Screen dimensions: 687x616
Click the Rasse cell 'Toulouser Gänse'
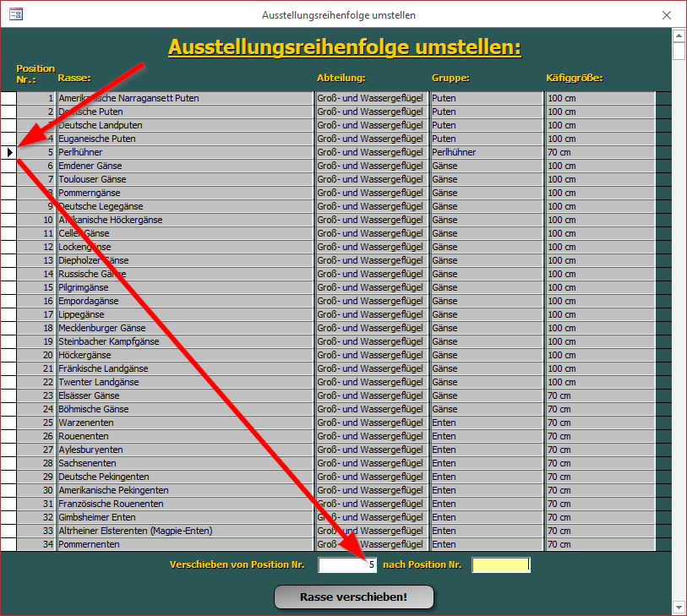pos(183,179)
